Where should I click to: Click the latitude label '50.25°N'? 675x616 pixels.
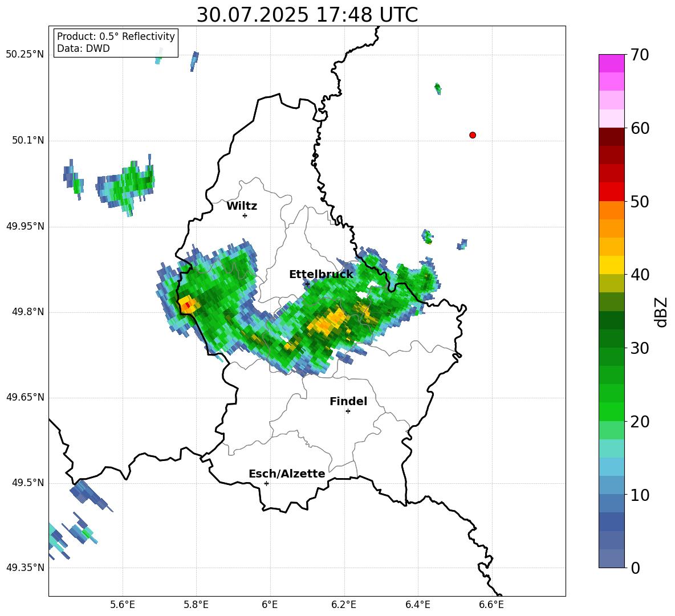tap(25, 55)
